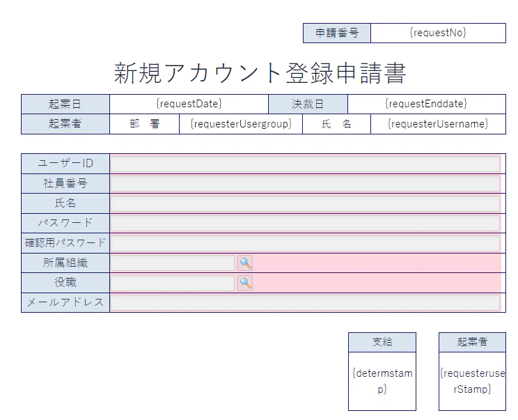Select the {requesterUsername} placeholder cell
The image size is (518, 420).
pos(438,124)
